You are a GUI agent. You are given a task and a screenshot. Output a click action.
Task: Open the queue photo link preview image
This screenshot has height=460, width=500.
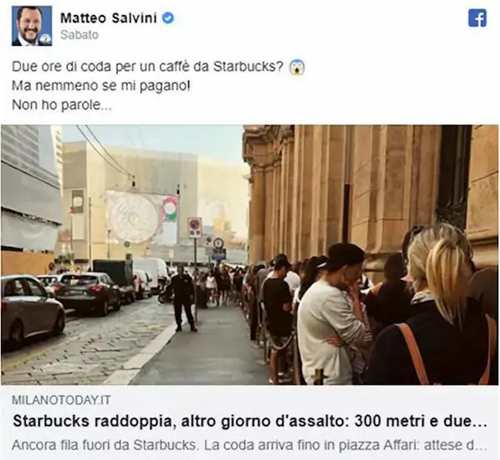(x=250, y=255)
